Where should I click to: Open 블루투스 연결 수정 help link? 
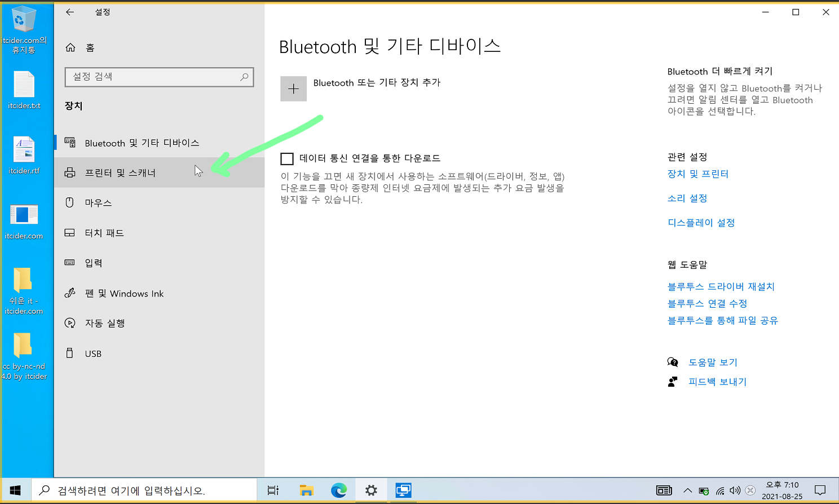[707, 304]
